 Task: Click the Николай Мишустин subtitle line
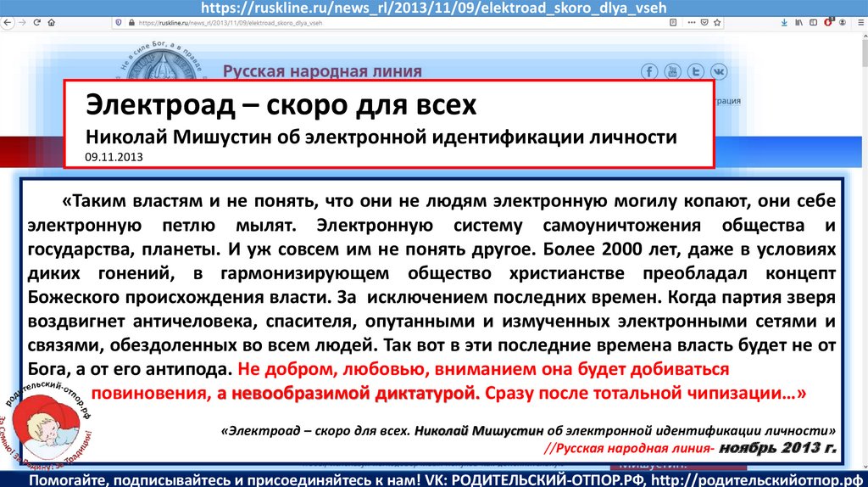point(381,137)
